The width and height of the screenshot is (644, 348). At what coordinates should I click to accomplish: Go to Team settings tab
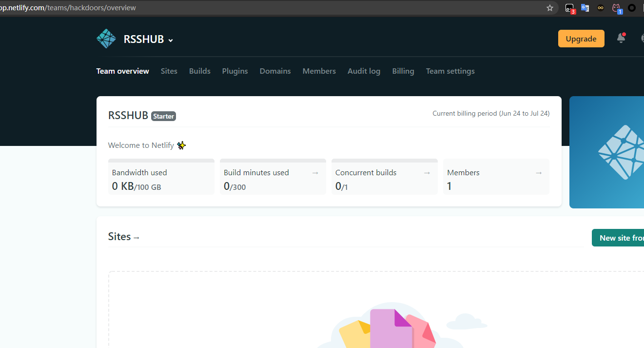(450, 71)
